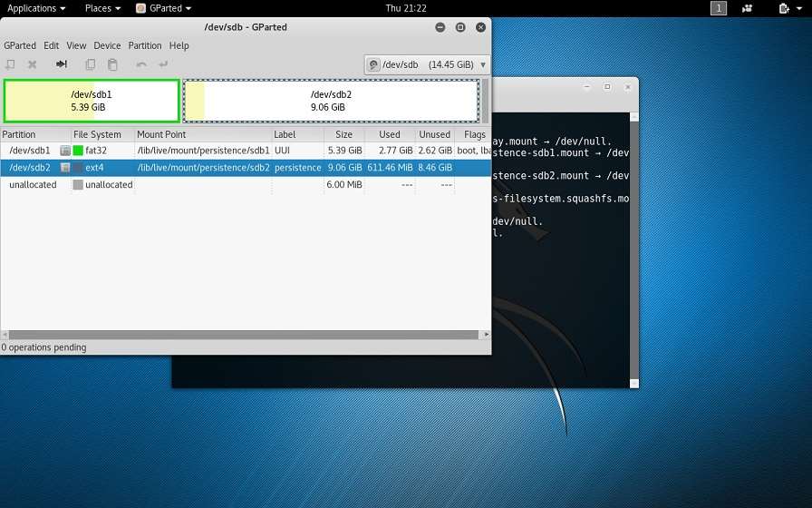The width and height of the screenshot is (812, 508).
Task: Select the /dev/sdb1 partition row
Action: coord(246,151)
